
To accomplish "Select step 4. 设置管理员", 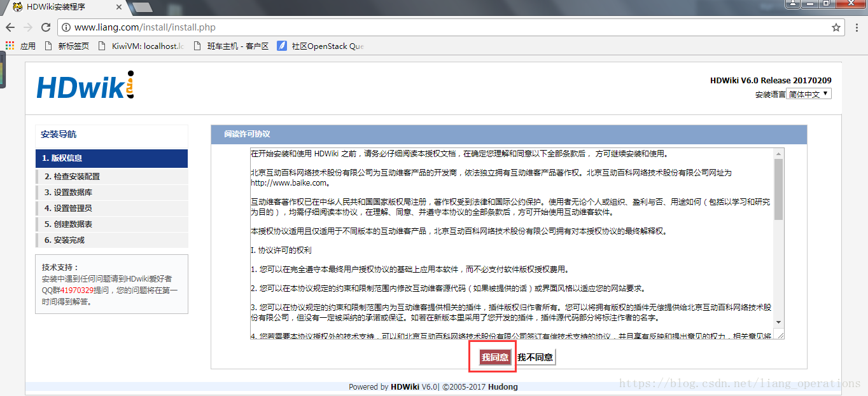I will (112, 208).
